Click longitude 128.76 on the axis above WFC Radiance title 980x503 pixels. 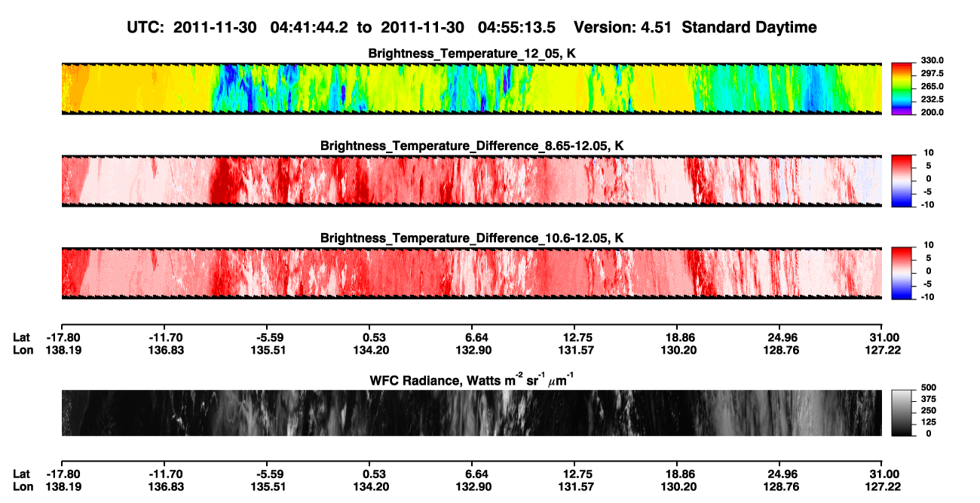click(779, 350)
